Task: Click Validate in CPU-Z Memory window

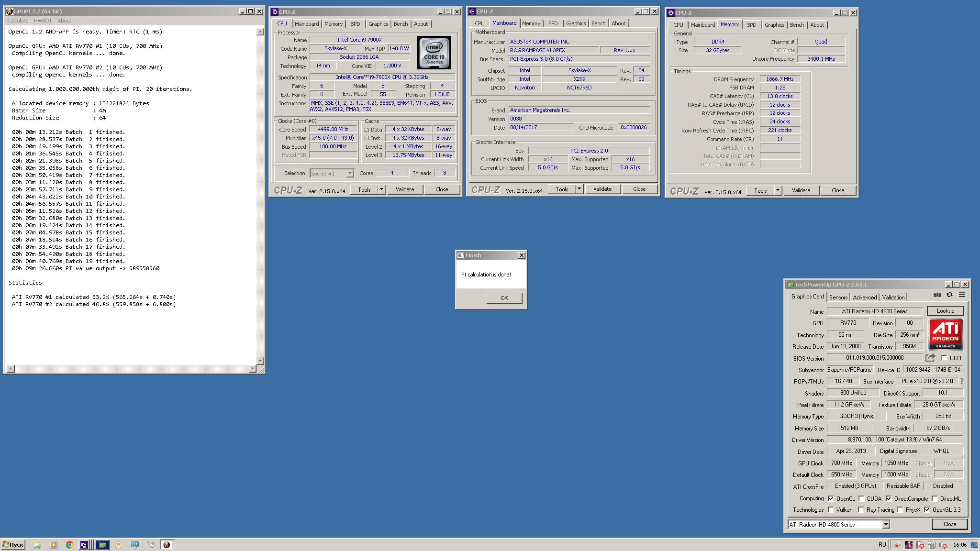Action: (x=801, y=190)
